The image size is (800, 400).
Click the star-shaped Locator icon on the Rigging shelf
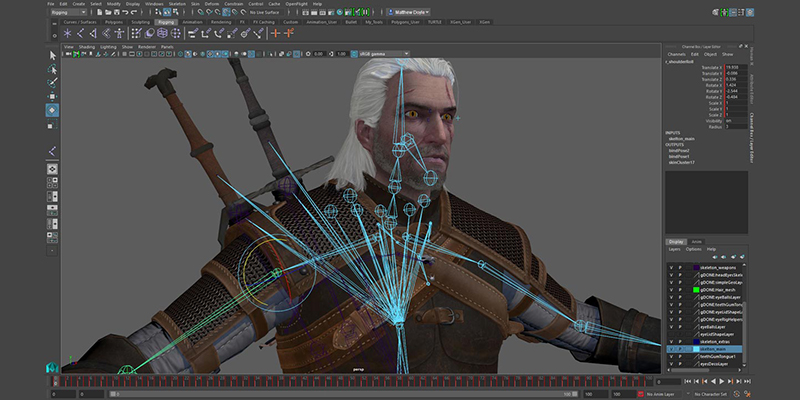coord(67,34)
